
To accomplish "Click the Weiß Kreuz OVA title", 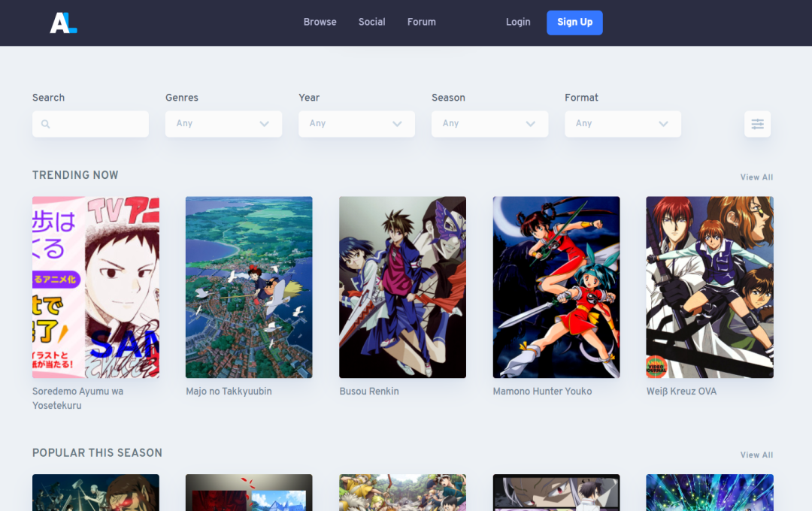I will (681, 392).
